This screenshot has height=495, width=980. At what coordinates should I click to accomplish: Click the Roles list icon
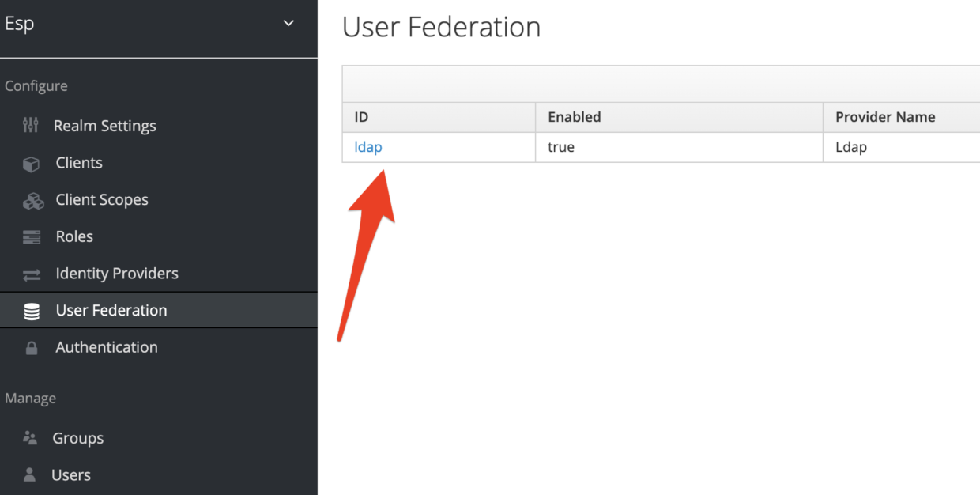coord(32,237)
